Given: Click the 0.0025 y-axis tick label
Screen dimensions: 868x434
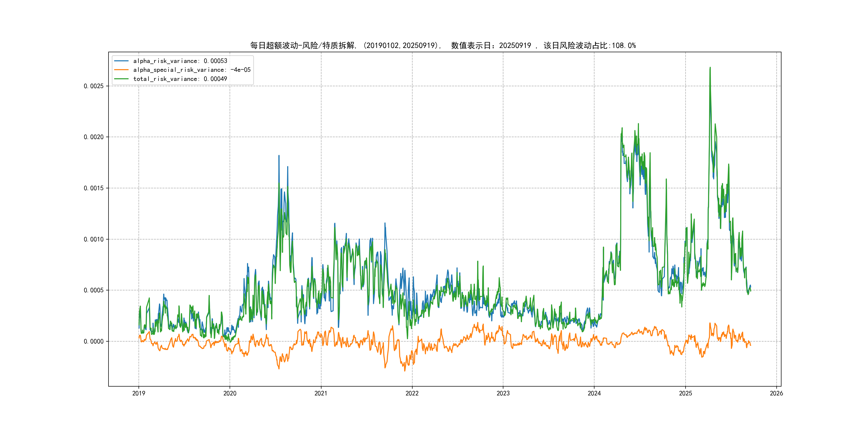Looking at the screenshot, I should tap(94, 86).
